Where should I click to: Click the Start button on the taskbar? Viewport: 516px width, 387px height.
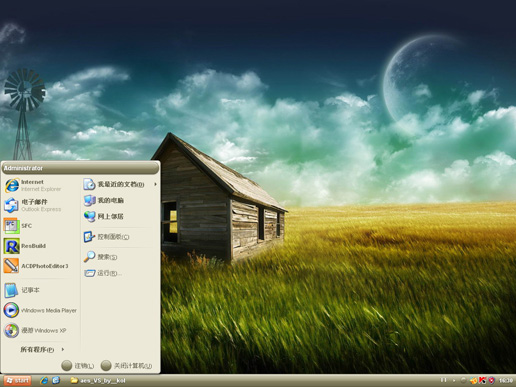click(18, 380)
